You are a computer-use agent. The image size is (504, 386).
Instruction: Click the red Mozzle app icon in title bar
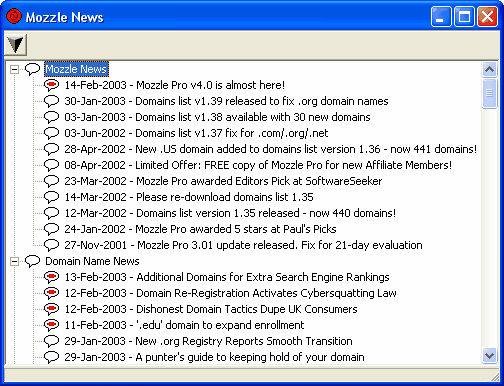[14, 16]
